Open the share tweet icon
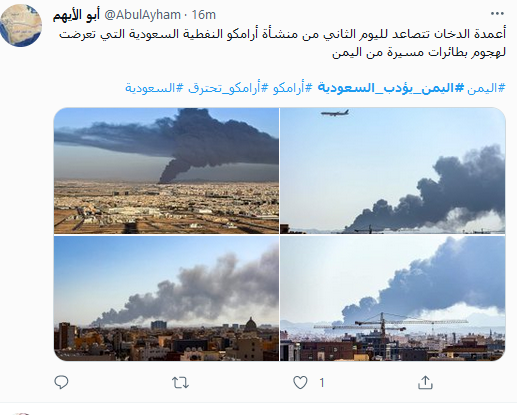Screen dimensions: 517x415 pos(425,382)
